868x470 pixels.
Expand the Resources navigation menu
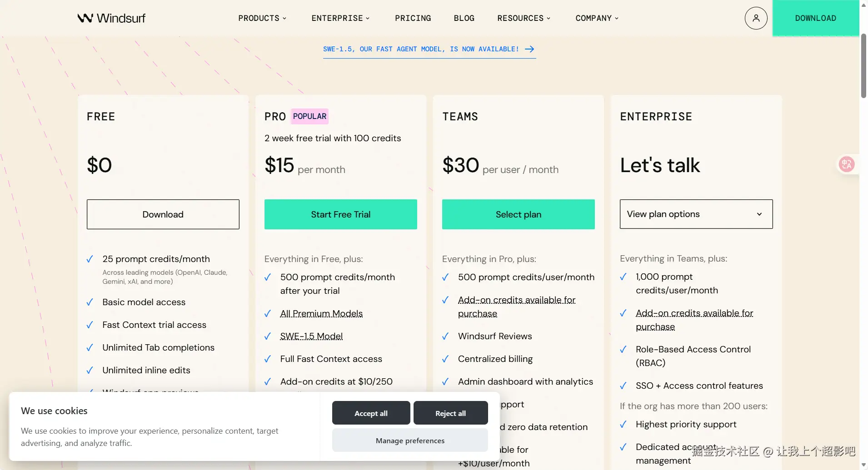point(524,18)
